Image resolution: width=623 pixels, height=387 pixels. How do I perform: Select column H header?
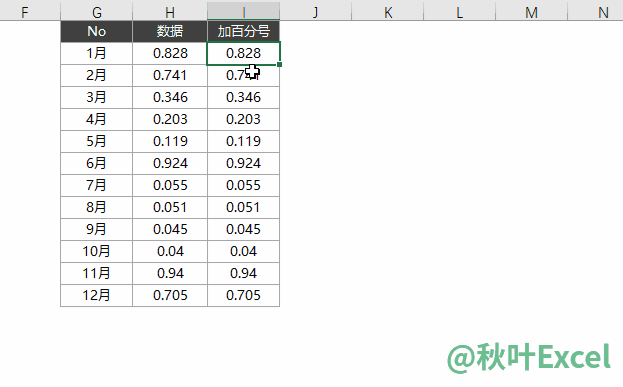coord(170,12)
